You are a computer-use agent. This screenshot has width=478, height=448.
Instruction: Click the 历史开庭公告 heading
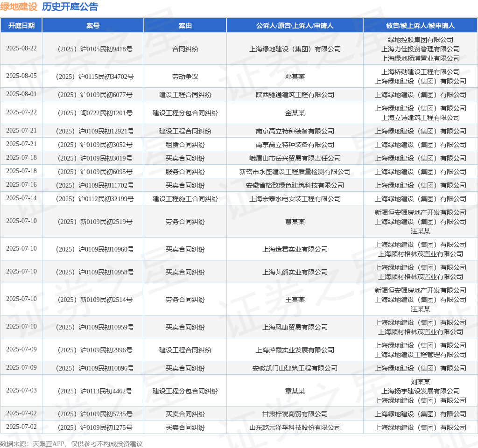[x=70, y=7]
